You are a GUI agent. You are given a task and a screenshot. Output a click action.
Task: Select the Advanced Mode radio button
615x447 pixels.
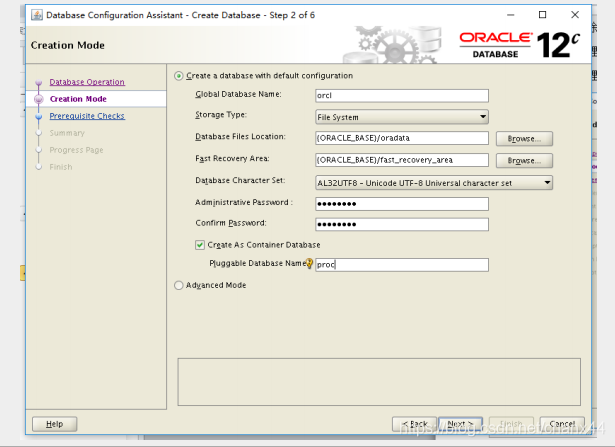tap(178, 285)
